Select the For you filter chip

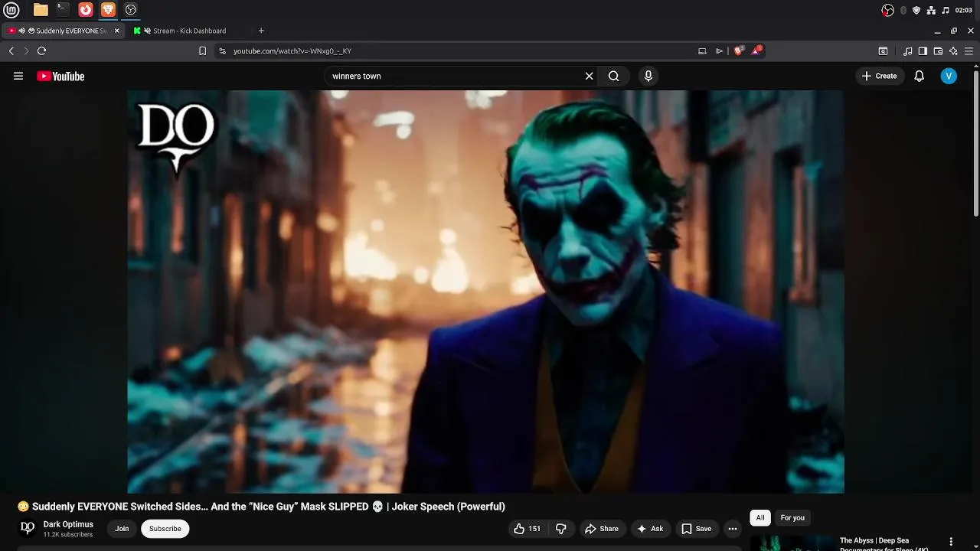(x=792, y=518)
